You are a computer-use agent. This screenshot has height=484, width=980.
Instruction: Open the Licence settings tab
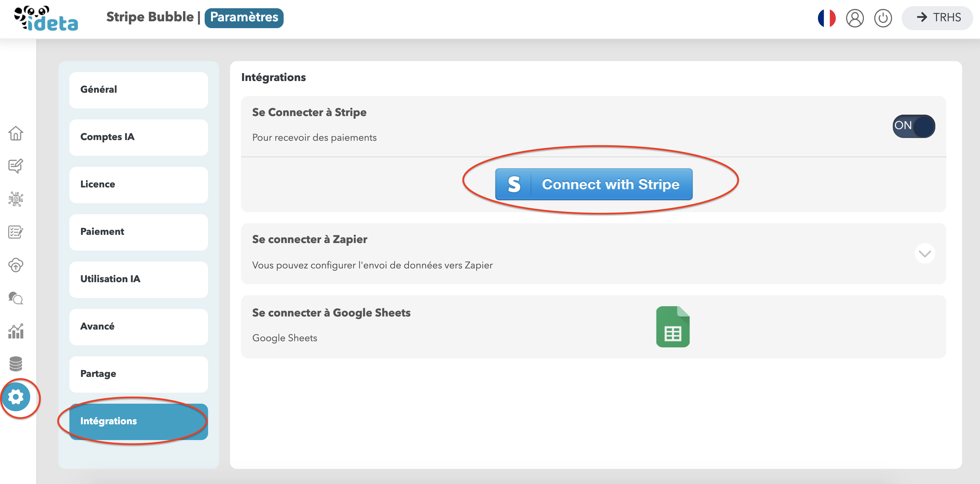[138, 185]
